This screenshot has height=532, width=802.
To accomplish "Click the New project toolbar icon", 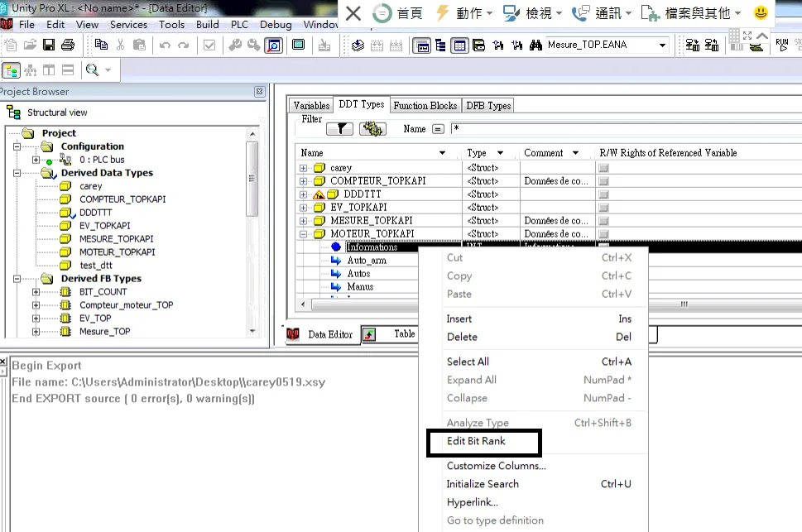I will click(x=11, y=45).
